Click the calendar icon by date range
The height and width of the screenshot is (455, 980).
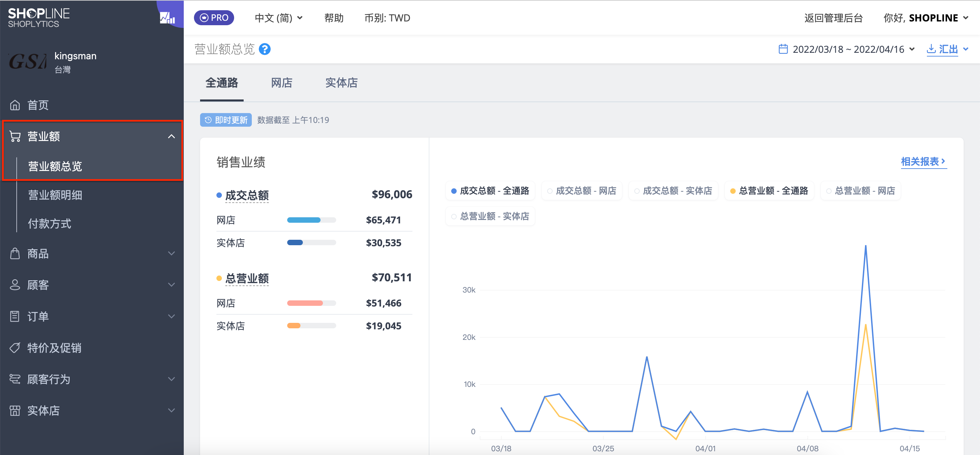pos(783,49)
